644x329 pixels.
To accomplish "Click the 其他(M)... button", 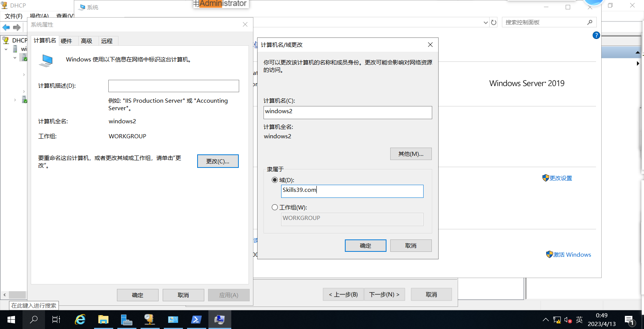I will coord(411,154).
